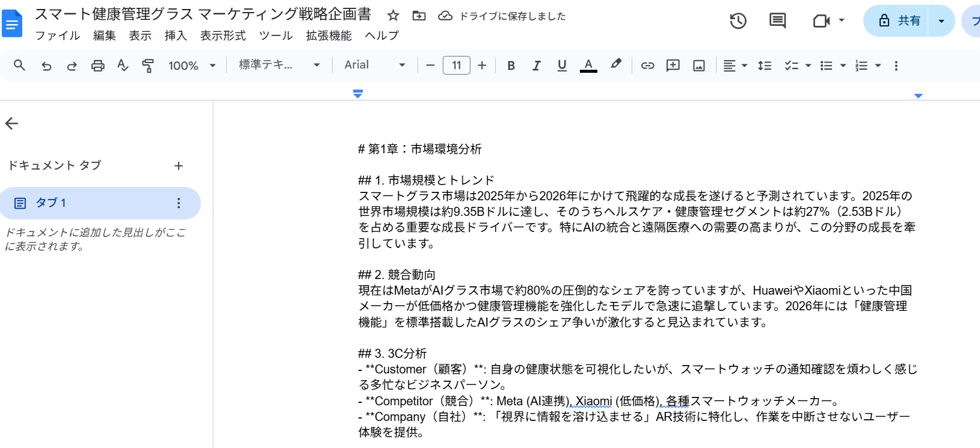Click the heading '# 第1章：市場環境分析'
This screenshot has width=980, height=448.
[420, 149]
